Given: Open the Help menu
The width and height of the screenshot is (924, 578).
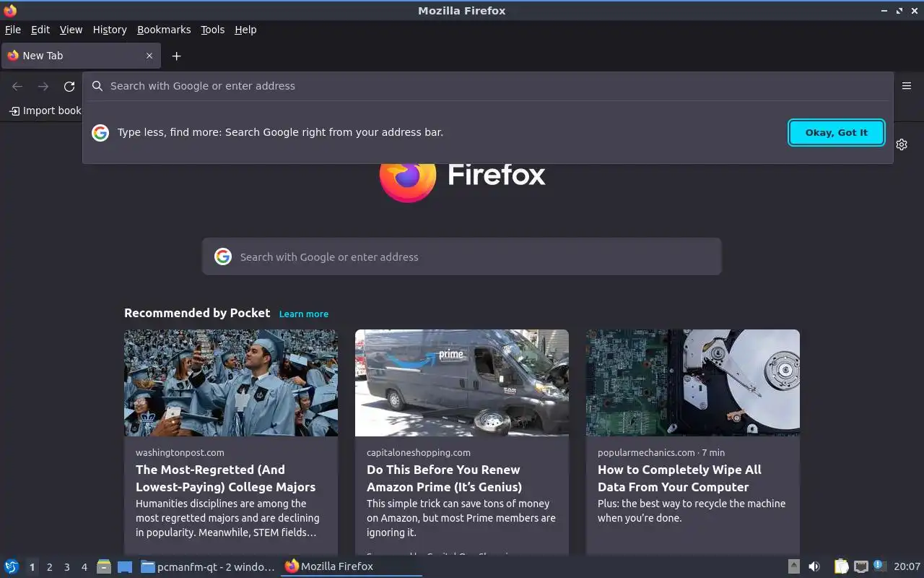Looking at the screenshot, I should 245,30.
